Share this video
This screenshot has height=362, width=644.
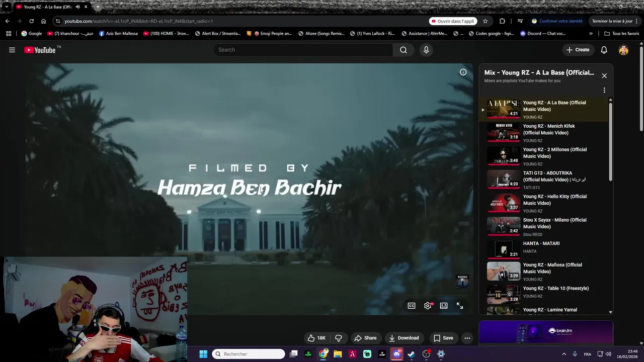coord(365,338)
